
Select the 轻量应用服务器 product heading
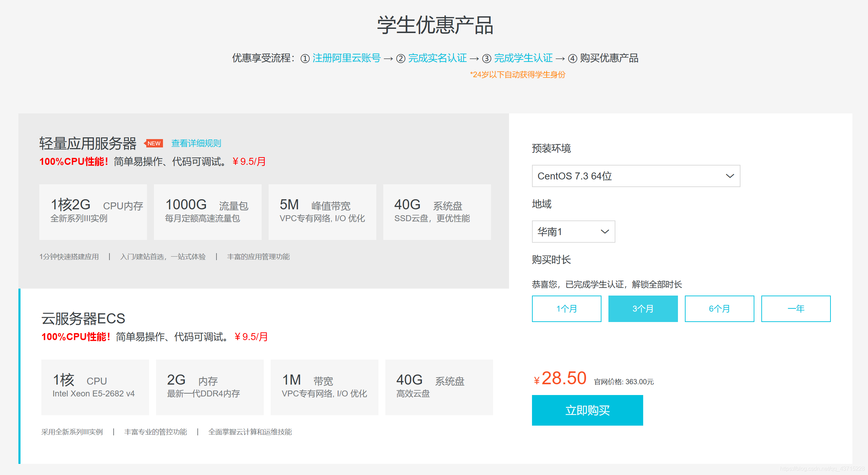point(88,143)
